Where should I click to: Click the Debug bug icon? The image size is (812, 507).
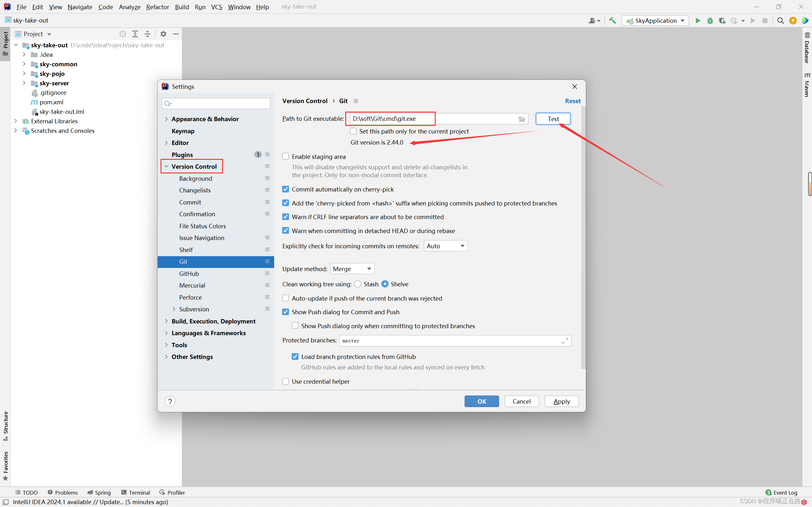pos(710,21)
